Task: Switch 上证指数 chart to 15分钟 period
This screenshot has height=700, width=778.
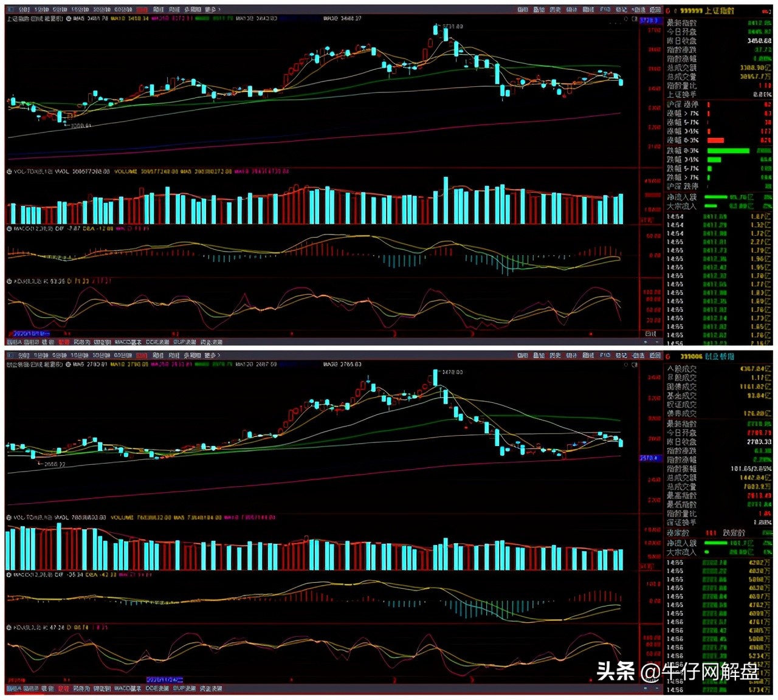Action: [80, 10]
